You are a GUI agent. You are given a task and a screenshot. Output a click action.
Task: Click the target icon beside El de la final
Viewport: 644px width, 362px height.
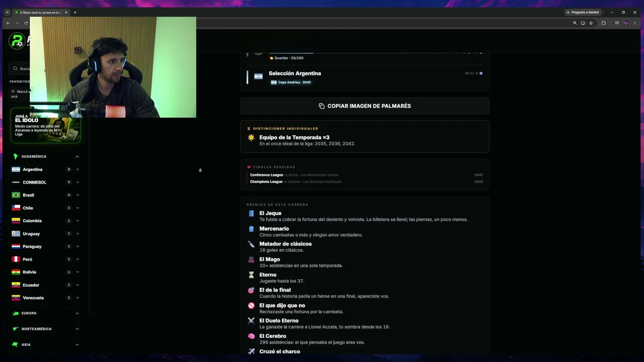point(251,290)
